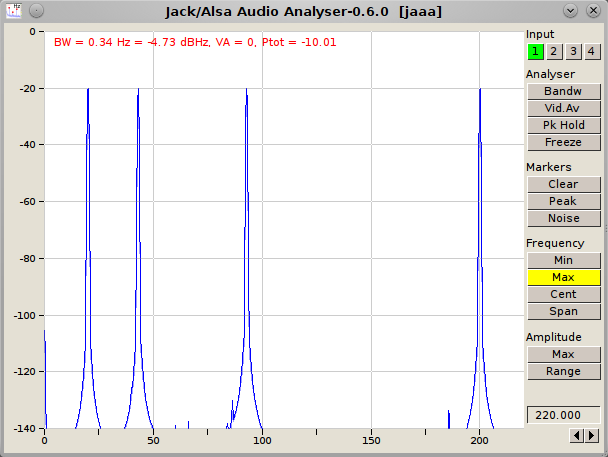This screenshot has height=457, width=608.
Task: Select the Bandw analyser parameter
Action: (563, 91)
